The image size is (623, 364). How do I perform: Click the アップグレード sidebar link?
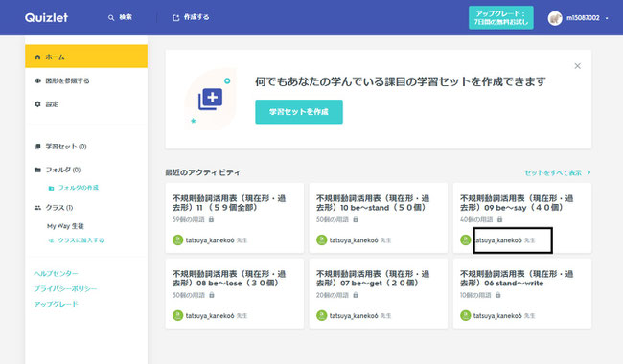(x=56, y=304)
